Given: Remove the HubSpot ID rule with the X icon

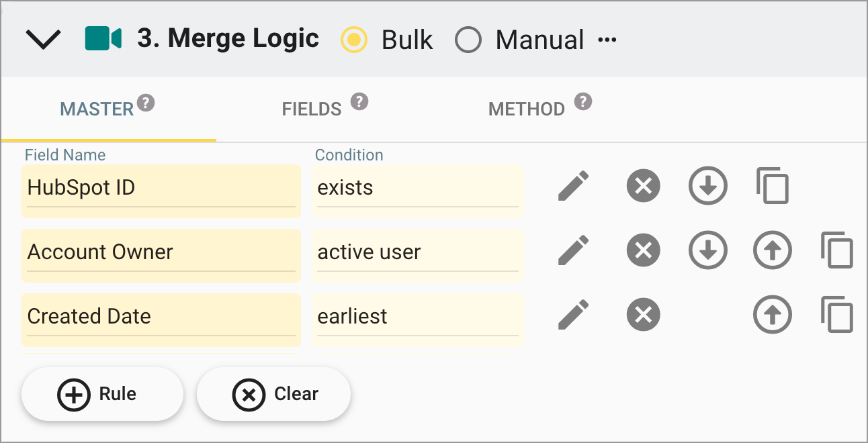Looking at the screenshot, I should [642, 187].
